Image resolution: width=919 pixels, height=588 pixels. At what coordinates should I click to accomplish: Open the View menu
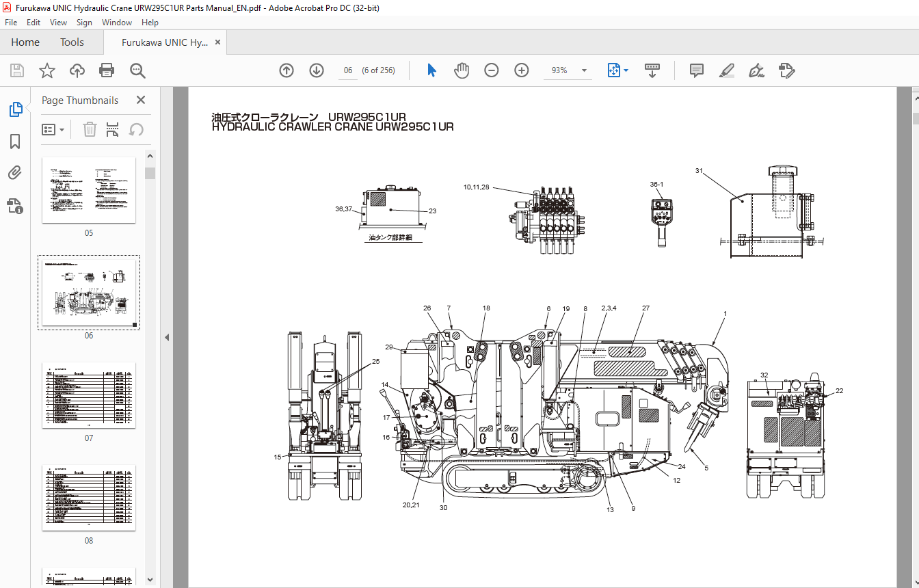tap(59, 23)
